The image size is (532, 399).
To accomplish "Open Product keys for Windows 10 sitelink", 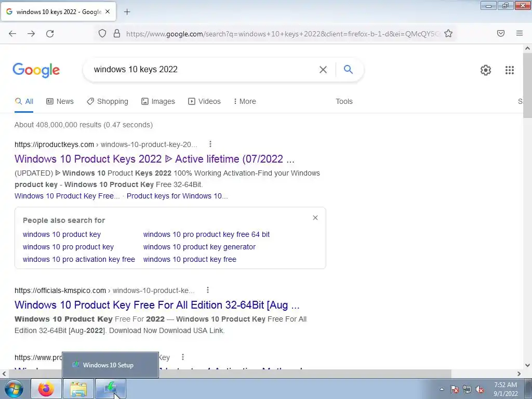I will click(177, 196).
